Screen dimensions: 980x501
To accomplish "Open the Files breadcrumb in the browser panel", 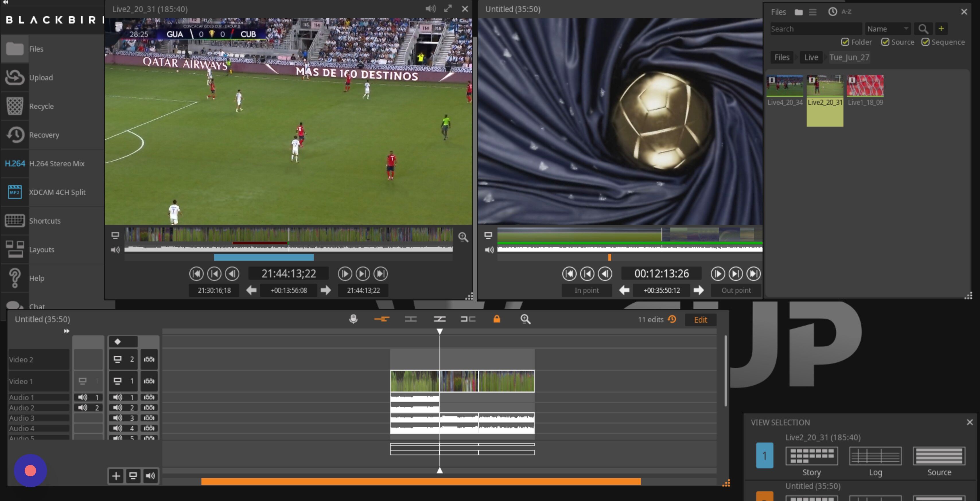I will tap(781, 57).
